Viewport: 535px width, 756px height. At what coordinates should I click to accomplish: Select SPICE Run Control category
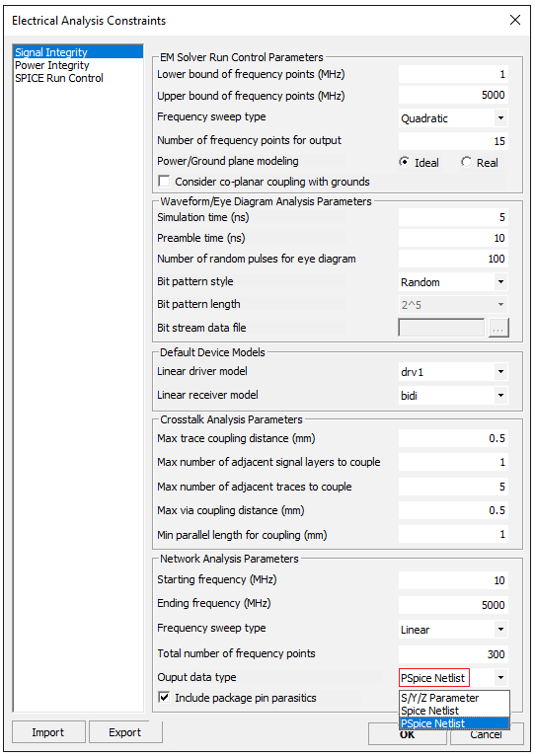coord(59,78)
